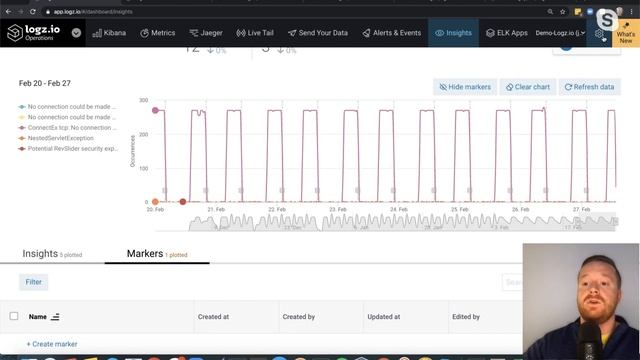This screenshot has width=640, height=360.
Task: Toggle 'ConnectEx tcp: No connection' legend series
Action: tap(67, 128)
